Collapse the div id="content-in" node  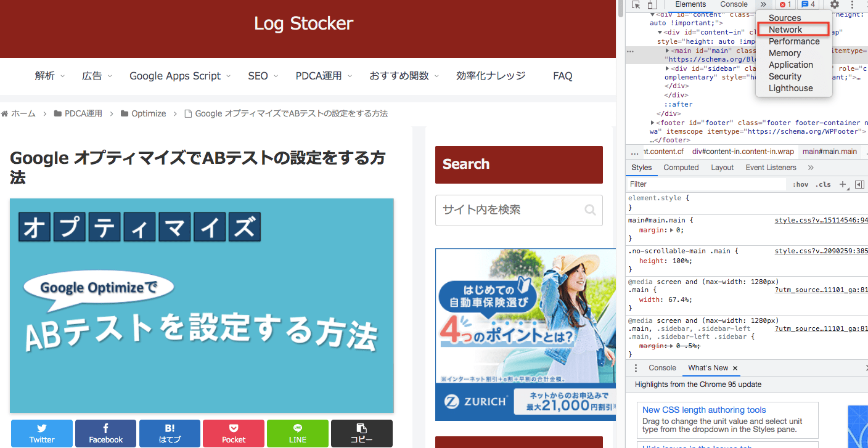click(x=660, y=32)
